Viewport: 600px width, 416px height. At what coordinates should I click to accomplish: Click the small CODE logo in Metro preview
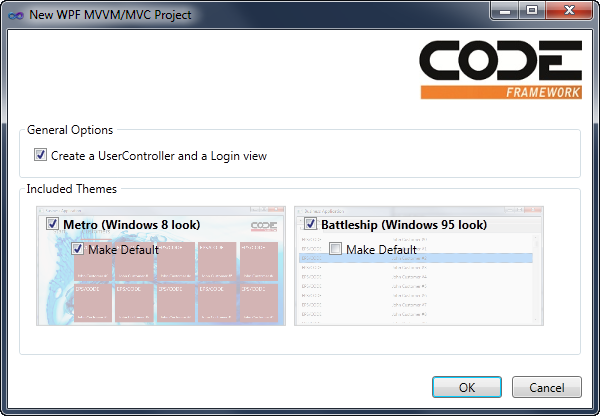tap(264, 226)
